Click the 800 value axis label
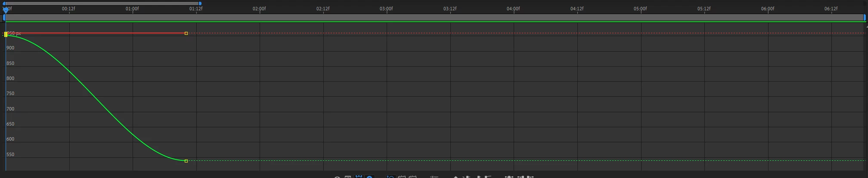Viewport: 868px width, 178px height. click(x=10, y=78)
